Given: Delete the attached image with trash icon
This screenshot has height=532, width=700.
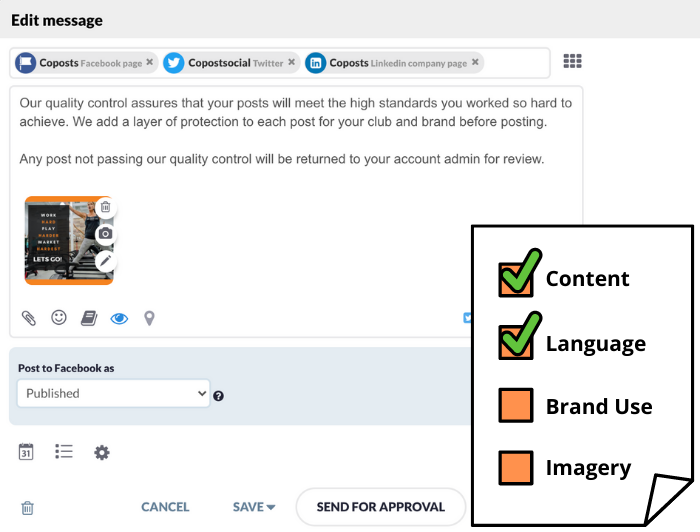Looking at the screenshot, I should pyautogui.click(x=105, y=207).
